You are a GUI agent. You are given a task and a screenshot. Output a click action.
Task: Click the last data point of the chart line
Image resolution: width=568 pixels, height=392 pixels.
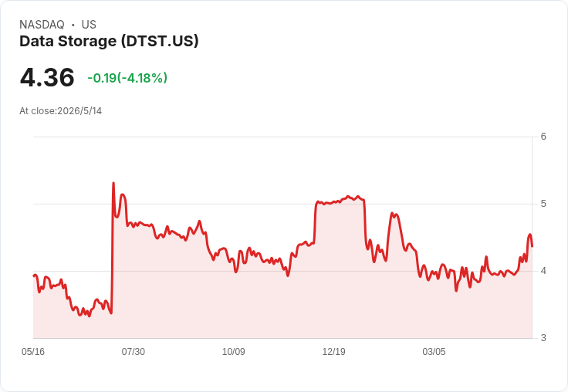coord(532,246)
